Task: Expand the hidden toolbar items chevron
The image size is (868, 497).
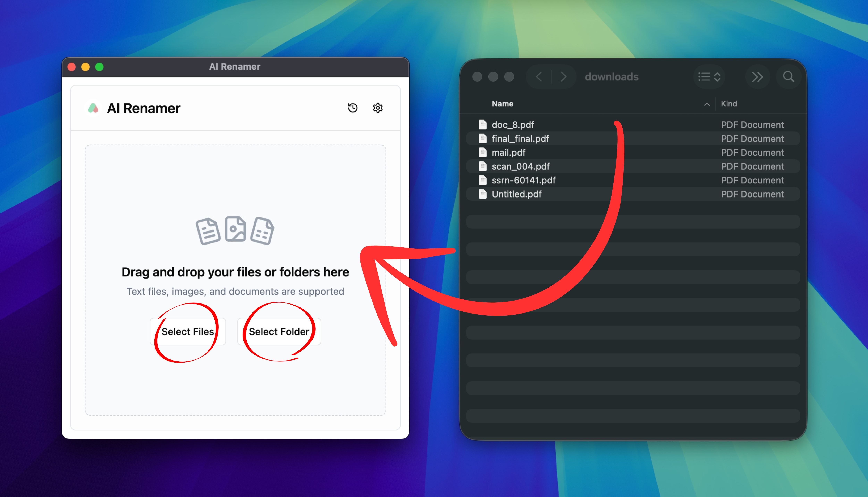Action: click(x=757, y=77)
